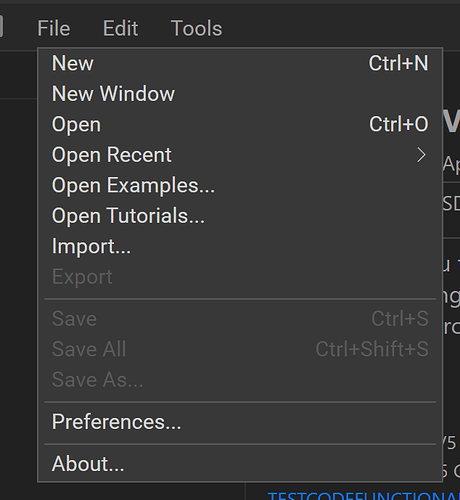The height and width of the screenshot is (500, 460).
Task: Open the About... dialog
Action: 240,464
